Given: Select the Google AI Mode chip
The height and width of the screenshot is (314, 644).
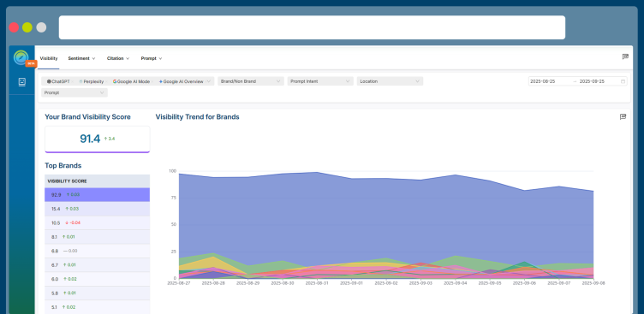Looking at the screenshot, I should coord(132,81).
